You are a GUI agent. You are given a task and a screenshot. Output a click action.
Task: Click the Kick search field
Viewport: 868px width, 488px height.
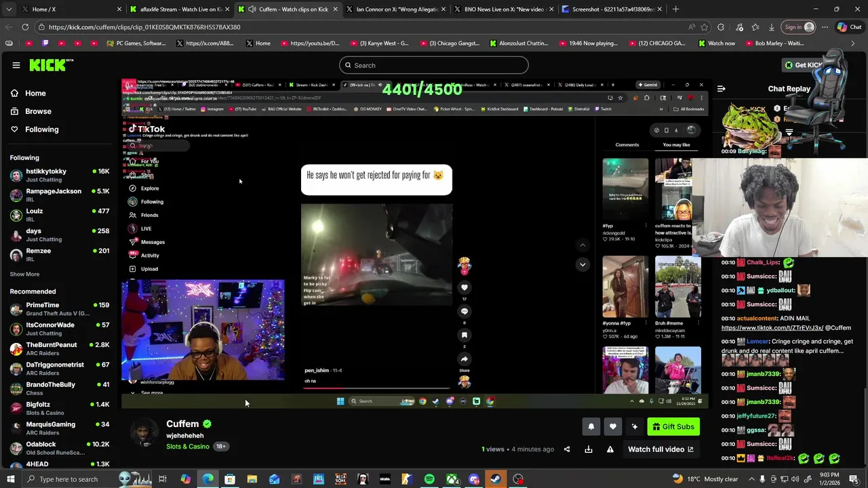pyautogui.click(x=434, y=65)
